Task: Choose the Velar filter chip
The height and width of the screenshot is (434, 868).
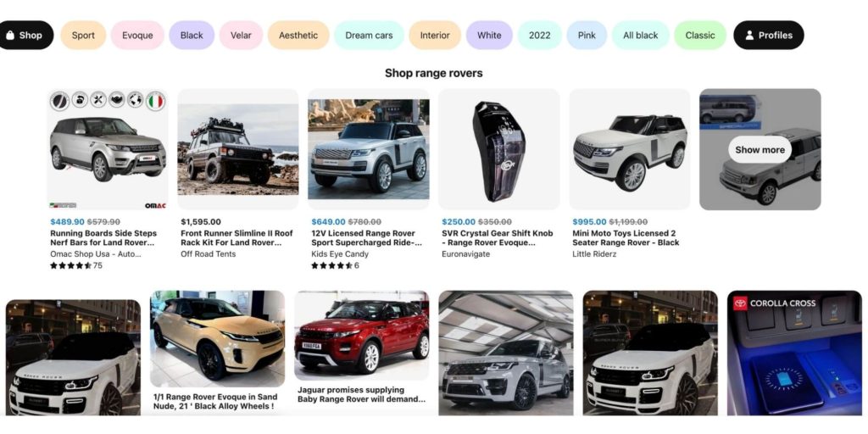Action: click(x=241, y=36)
